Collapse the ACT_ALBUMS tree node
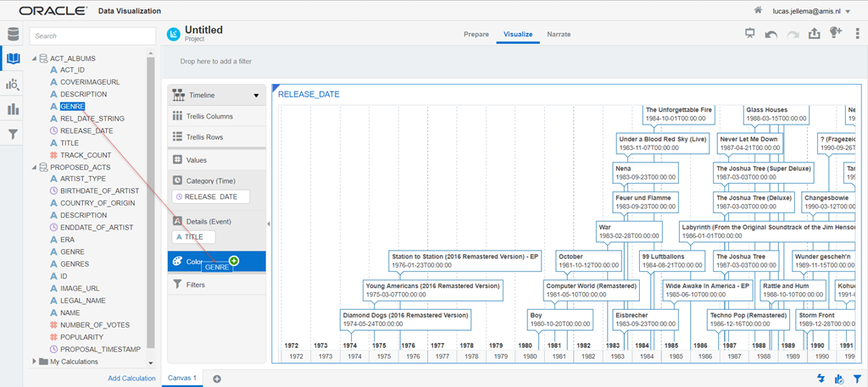The width and height of the screenshot is (868, 387). (35, 58)
